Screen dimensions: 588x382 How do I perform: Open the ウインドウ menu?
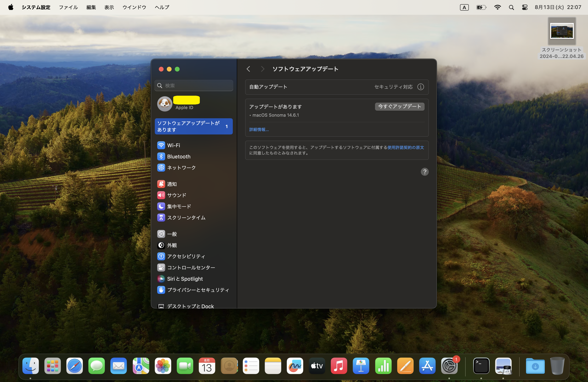(134, 7)
